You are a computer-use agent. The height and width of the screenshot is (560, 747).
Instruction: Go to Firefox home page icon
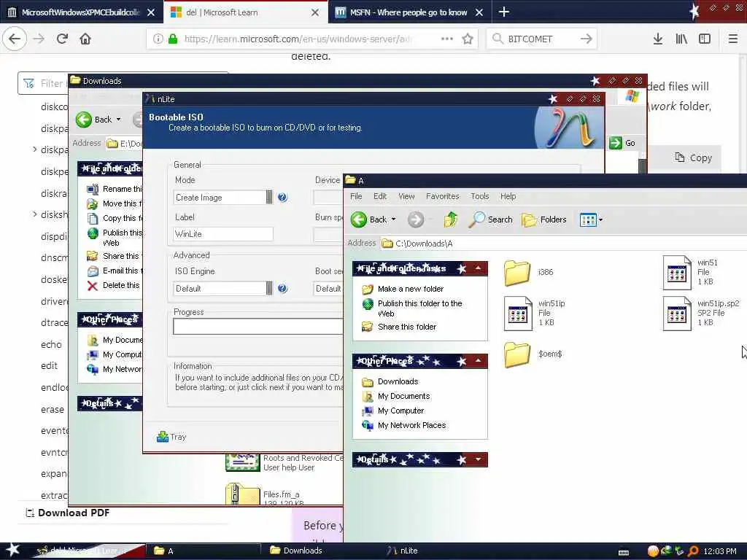pyautogui.click(x=85, y=39)
